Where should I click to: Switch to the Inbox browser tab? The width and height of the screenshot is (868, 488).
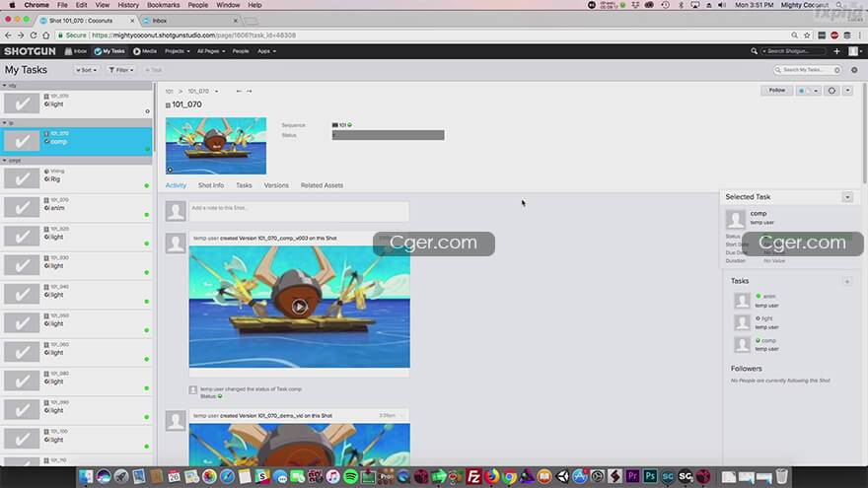tap(189, 21)
